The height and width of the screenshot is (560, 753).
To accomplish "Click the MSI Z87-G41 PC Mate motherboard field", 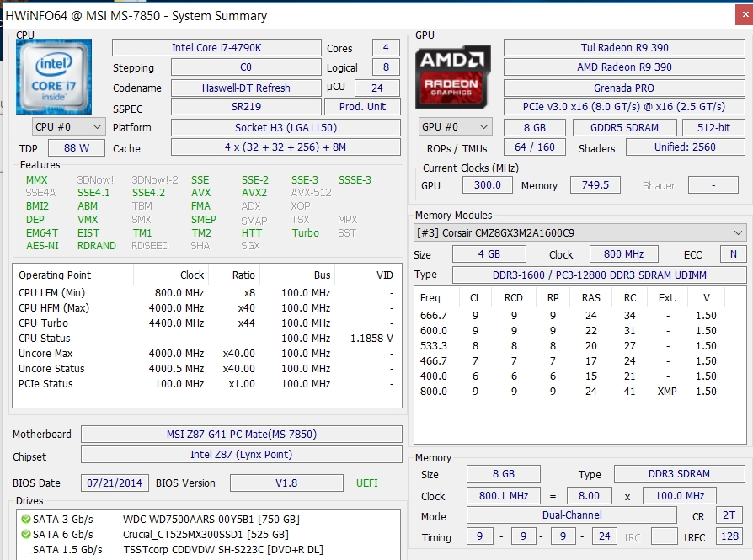I will [242, 435].
